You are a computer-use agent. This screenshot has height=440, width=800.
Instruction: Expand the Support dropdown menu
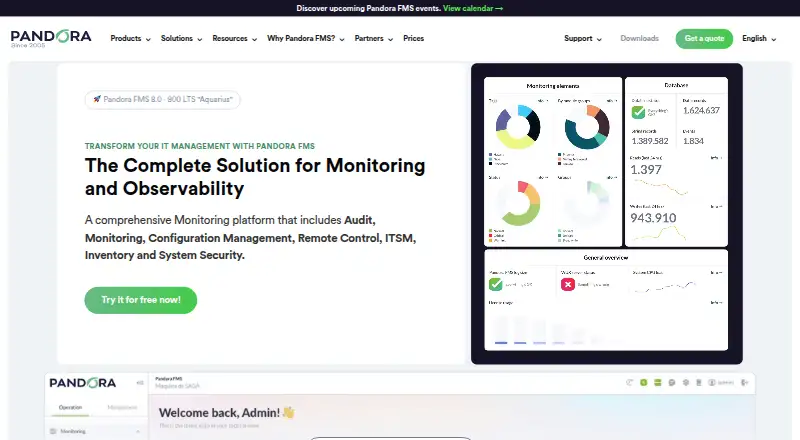click(x=583, y=38)
